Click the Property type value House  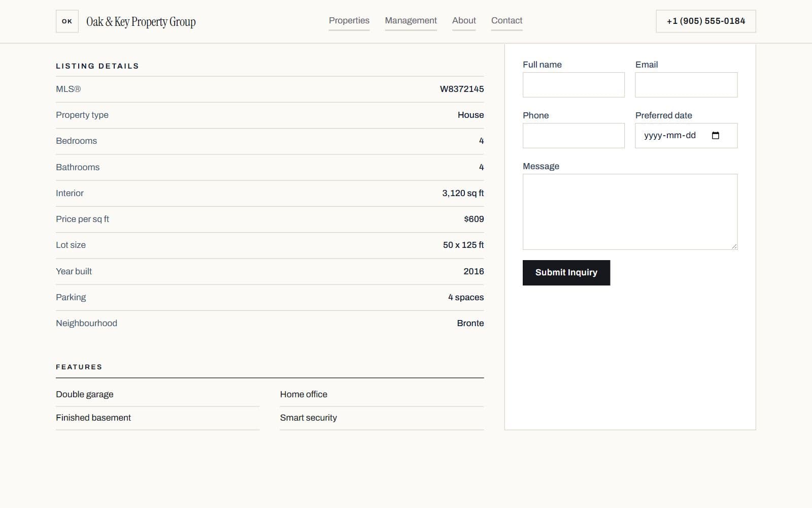tap(470, 115)
